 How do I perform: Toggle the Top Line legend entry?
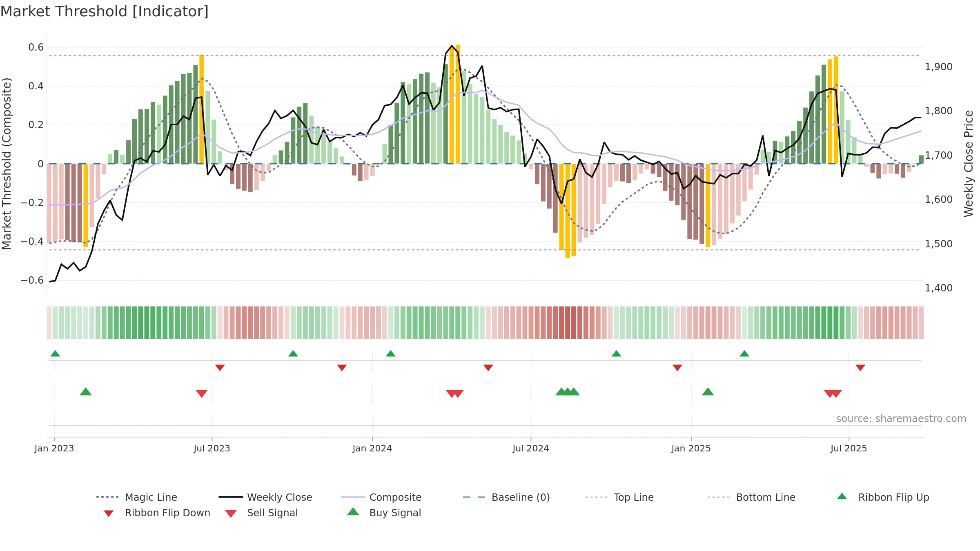[x=619, y=497]
